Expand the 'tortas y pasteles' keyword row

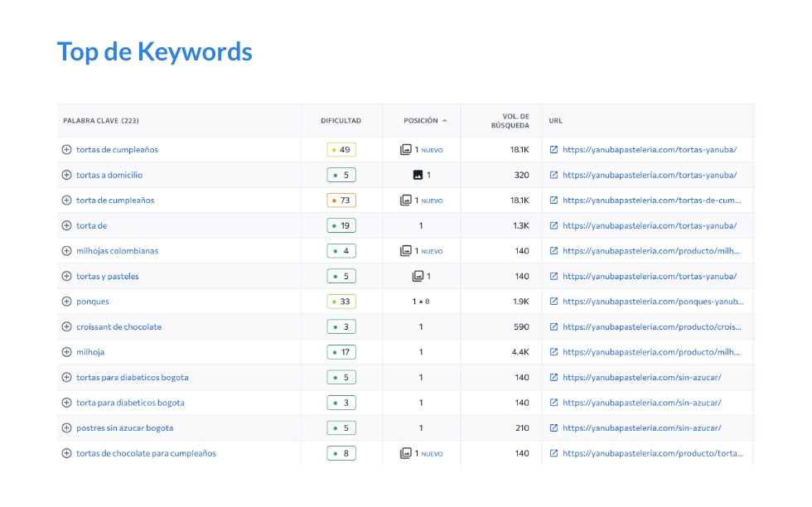(66, 277)
